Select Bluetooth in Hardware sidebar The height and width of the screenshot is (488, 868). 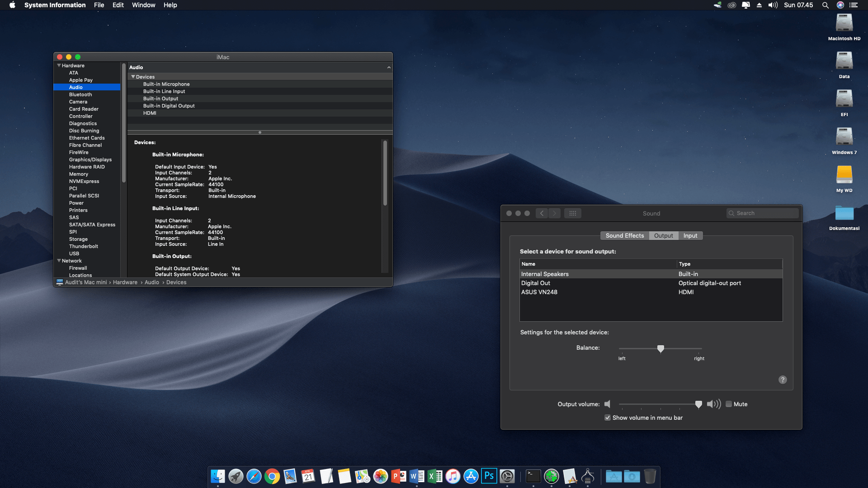pyautogui.click(x=87, y=94)
